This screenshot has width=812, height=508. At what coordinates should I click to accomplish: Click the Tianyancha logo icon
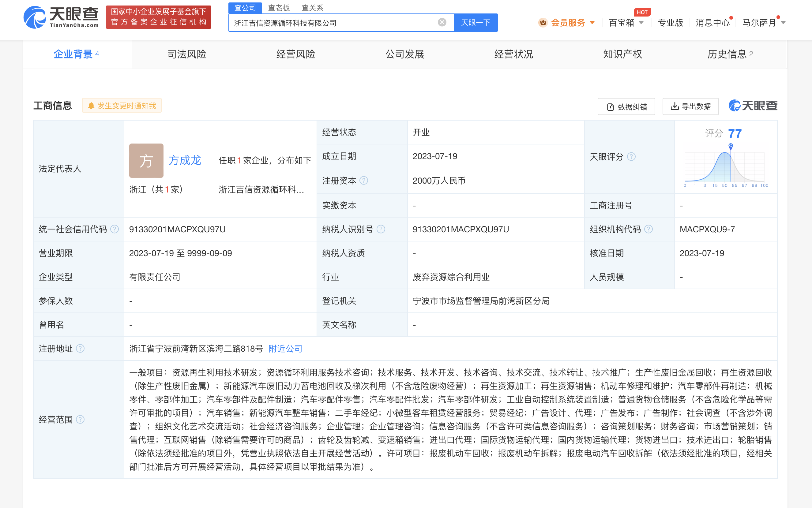click(x=35, y=17)
